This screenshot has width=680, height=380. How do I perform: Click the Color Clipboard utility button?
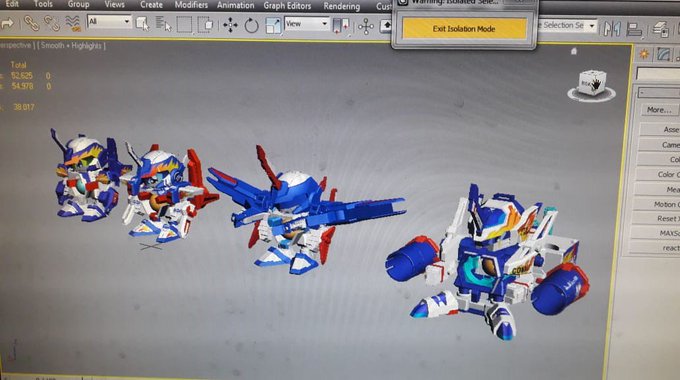tap(658, 174)
